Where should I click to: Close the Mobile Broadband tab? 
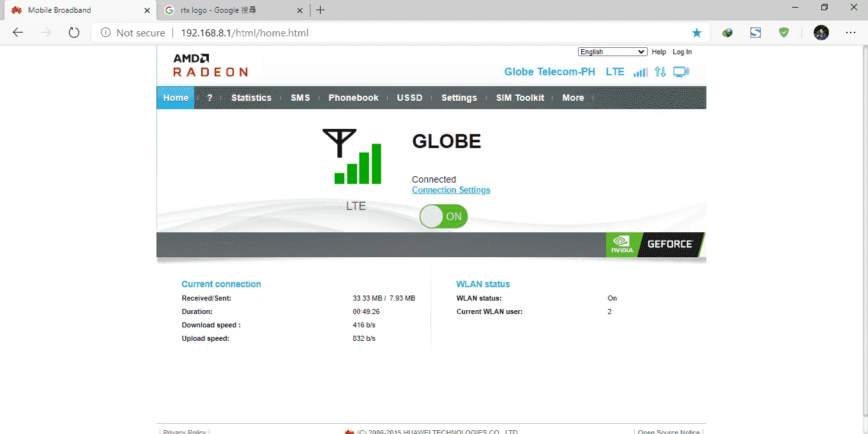pos(147,10)
